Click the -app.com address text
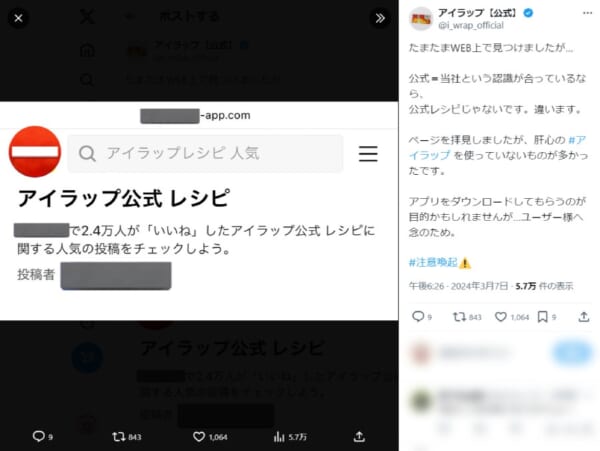The height and width of the screenshot is (451, 600). pos(226,116)
